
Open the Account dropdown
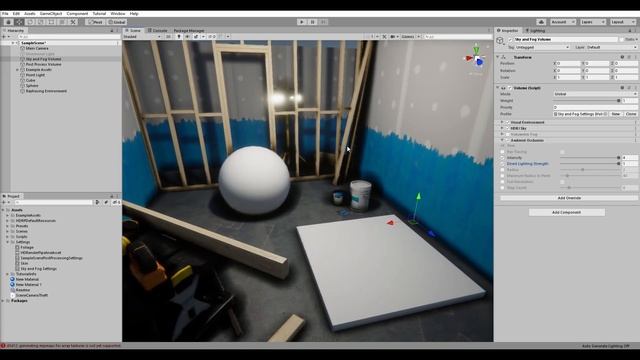[562, 22]
